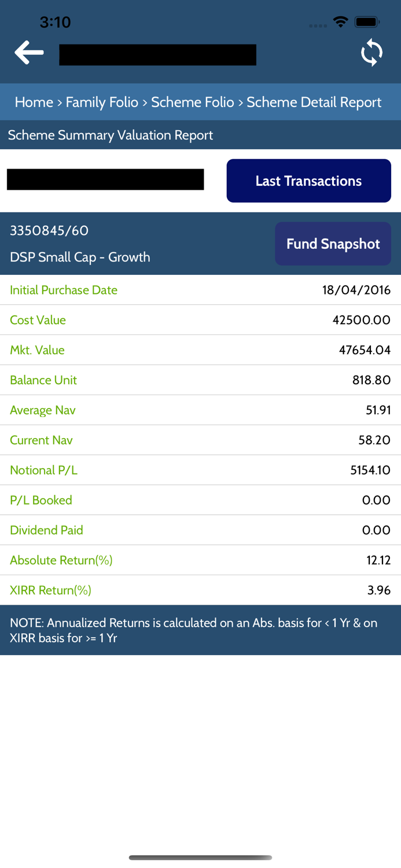Select the Notional P/L row
This screenshot has width=401, height=868.
200,470
